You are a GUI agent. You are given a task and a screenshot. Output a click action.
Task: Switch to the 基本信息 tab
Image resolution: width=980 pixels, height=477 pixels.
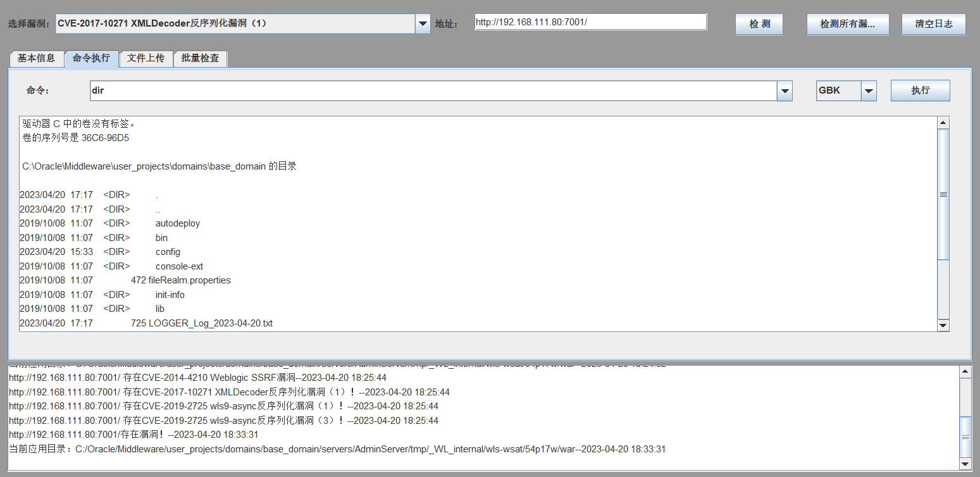pos(36,58)
